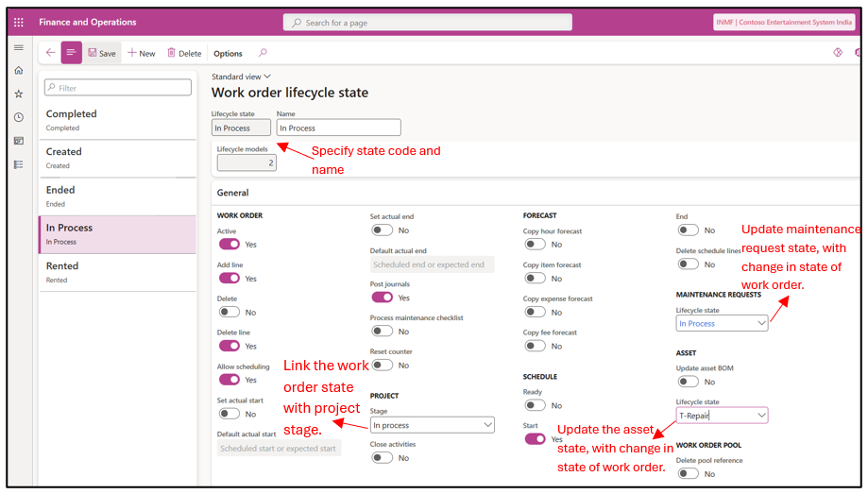Screen dimensions: 868x494
Task: Enable Copy hour forecast toggle
Action: click(x=535, y=245)
